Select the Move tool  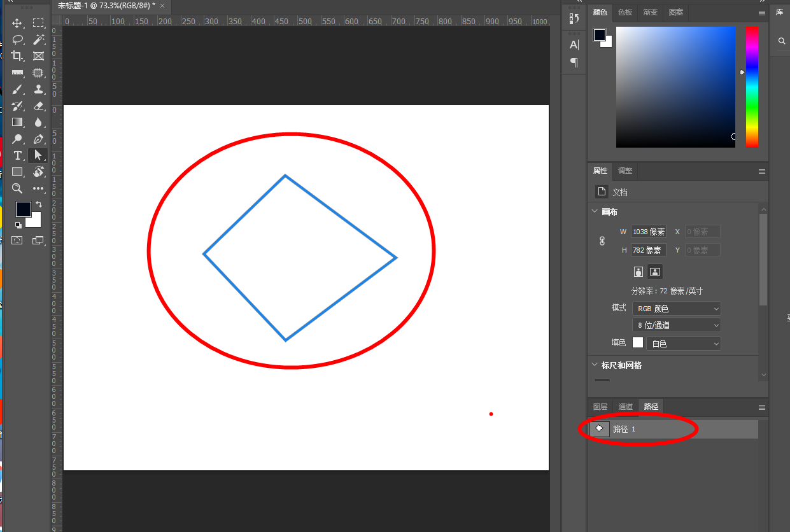17,23
